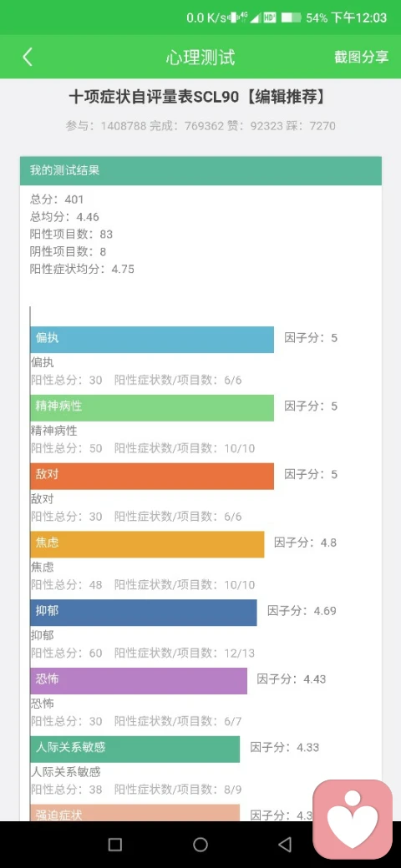Tap the Android back triangle button
Viewport: 401px width, 868px height.
point(285,844)
